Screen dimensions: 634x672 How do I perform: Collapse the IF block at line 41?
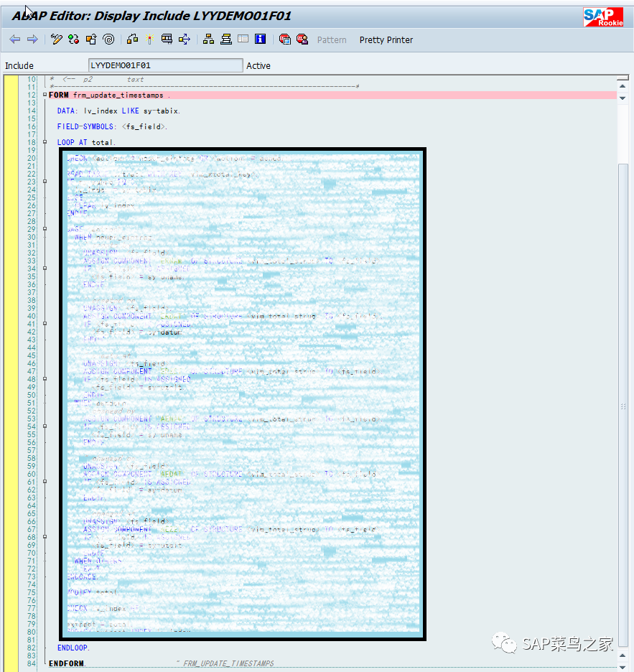tap(45, 324)
